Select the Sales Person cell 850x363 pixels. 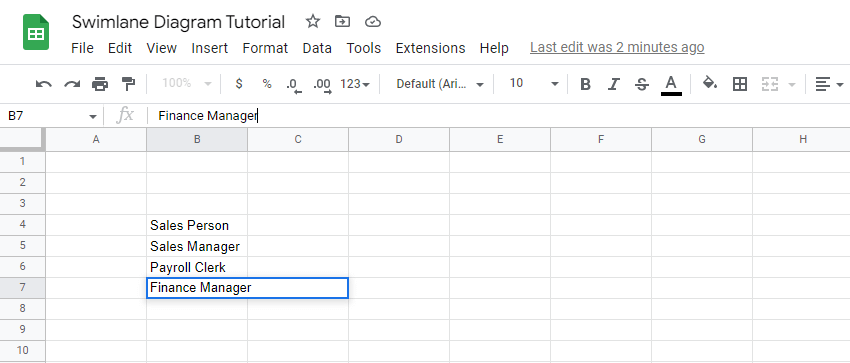point(197,225)
